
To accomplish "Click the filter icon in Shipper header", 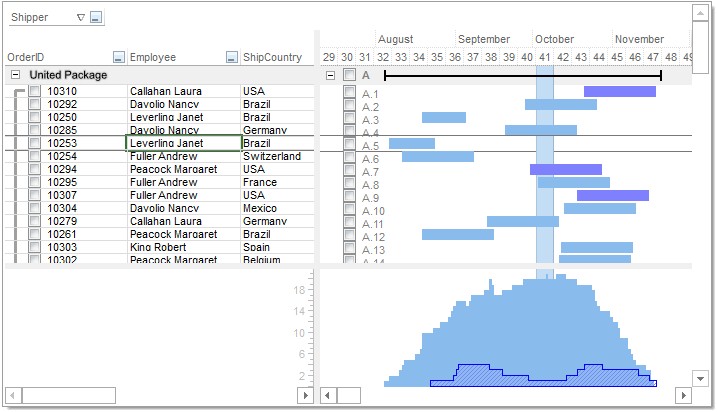I will click(81, 18).
